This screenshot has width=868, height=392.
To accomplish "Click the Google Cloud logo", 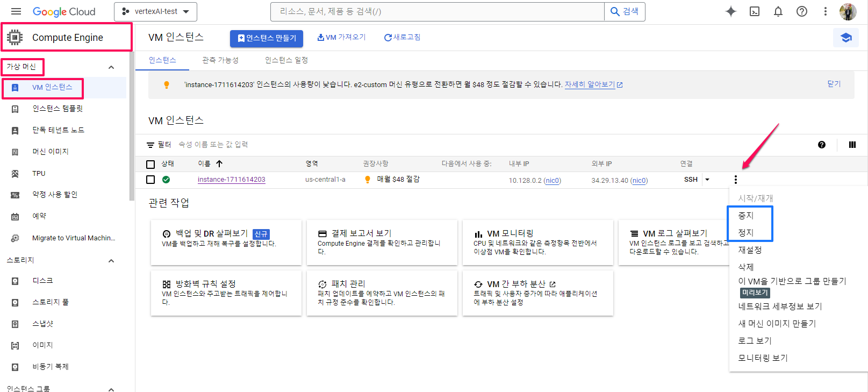I will coord(64,11).
